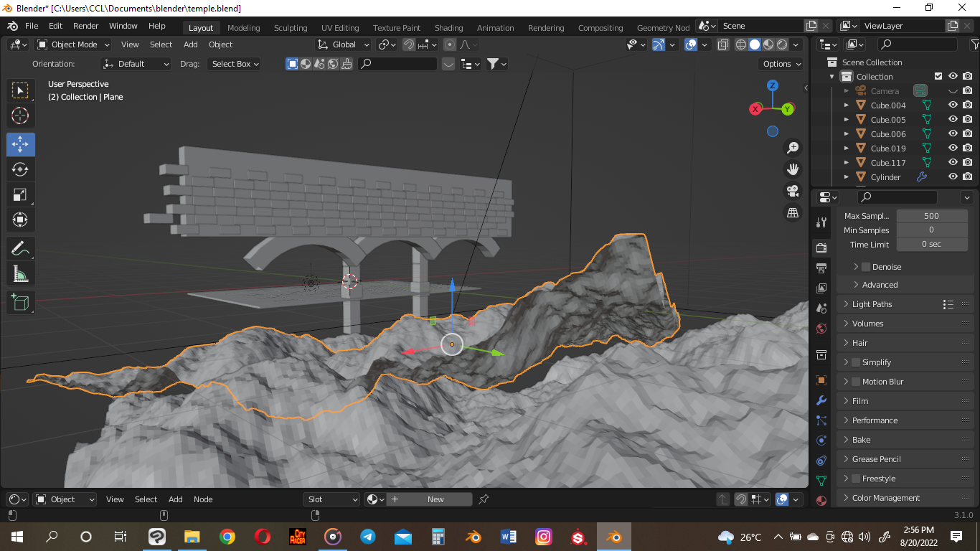Open the Modifier properties wrench icon
The image size is (980, 551).
click(x=821, y=400)
